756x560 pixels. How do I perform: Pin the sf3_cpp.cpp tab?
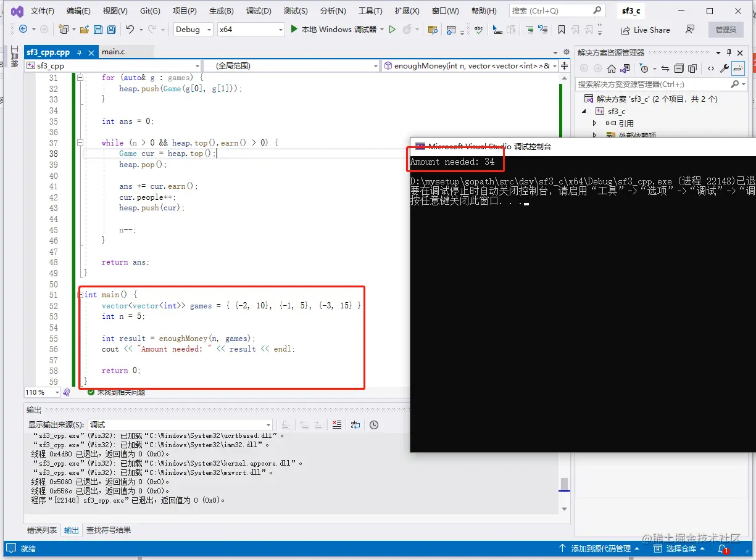point(79,52)
